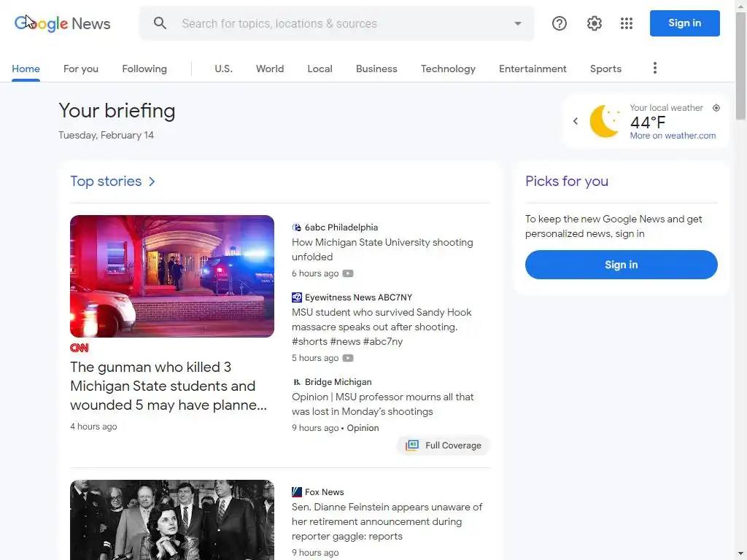The height and width of the screenshot is (560, 747).
Task: Open the MSU professor mourns opinion article
Action: 382,404
